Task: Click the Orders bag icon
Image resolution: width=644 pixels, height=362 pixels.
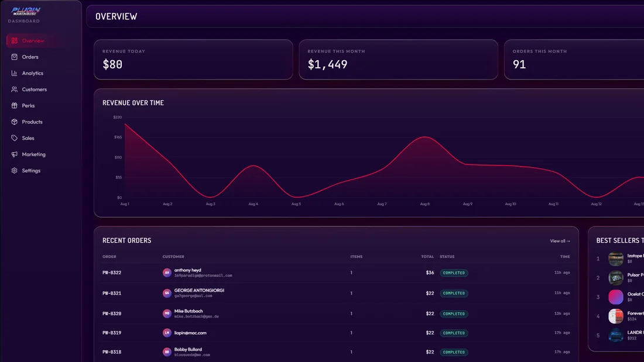Action: pyautogui.click(x=15, y=57)
